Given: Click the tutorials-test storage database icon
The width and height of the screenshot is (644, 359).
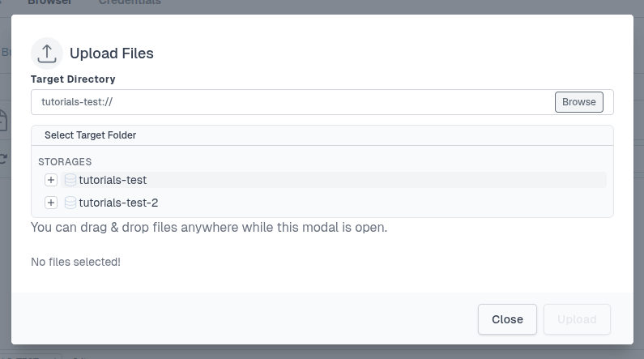Looking at the screenshot, I should [70, 180].
